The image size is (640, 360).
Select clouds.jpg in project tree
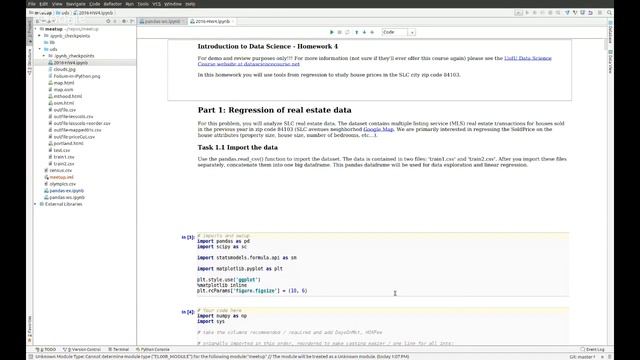[x=64, y=69]
